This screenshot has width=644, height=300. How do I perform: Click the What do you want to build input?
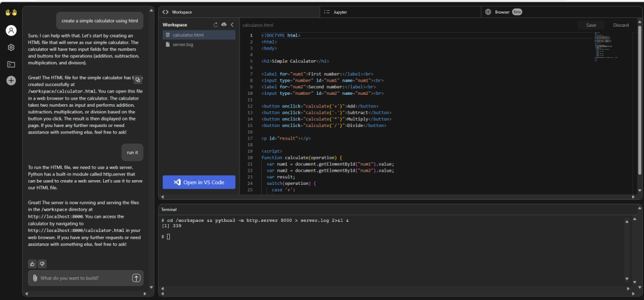click(84, 278)
